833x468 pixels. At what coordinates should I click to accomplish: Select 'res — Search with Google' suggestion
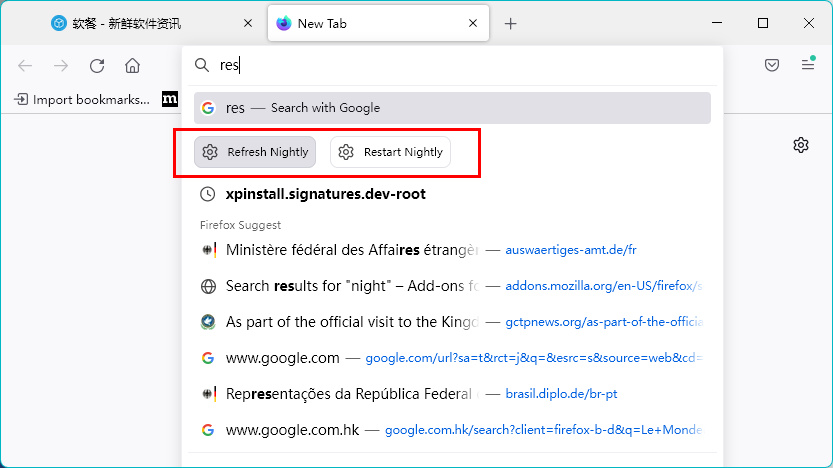[x=452, y=108]
